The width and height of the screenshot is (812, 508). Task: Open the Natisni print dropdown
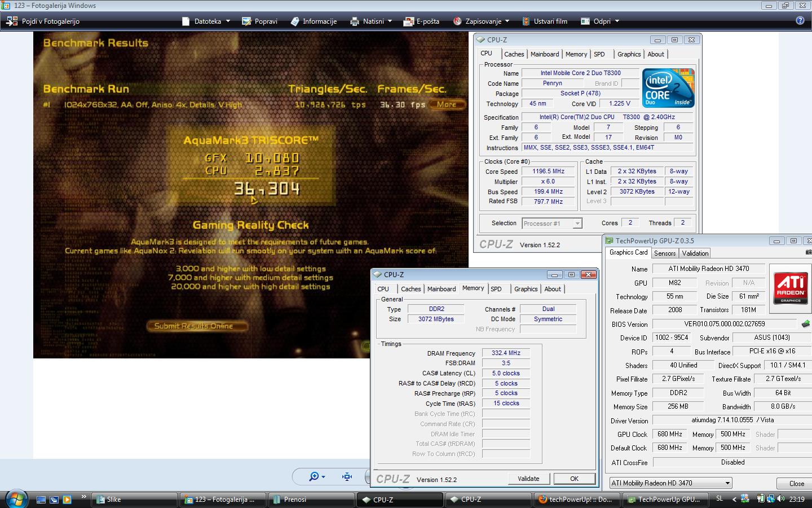(371, 21)
